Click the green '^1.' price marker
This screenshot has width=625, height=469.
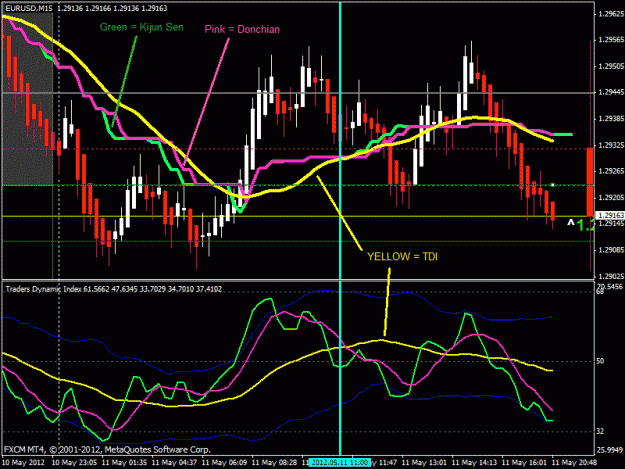(x=581, y=224)
